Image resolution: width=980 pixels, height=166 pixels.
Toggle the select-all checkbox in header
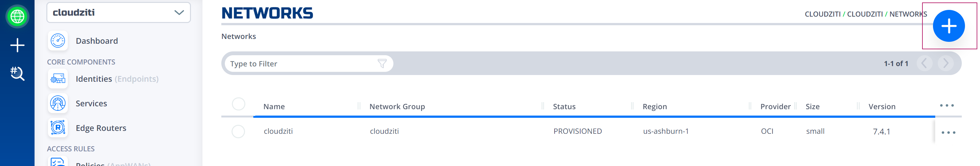coord(239,104)
